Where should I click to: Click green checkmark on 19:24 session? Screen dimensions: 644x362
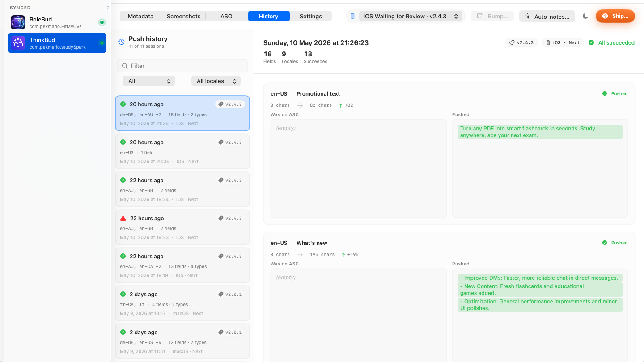point(123,180)
